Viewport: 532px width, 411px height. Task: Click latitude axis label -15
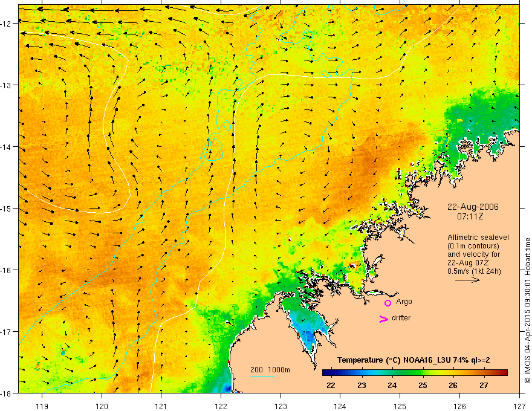7,209
